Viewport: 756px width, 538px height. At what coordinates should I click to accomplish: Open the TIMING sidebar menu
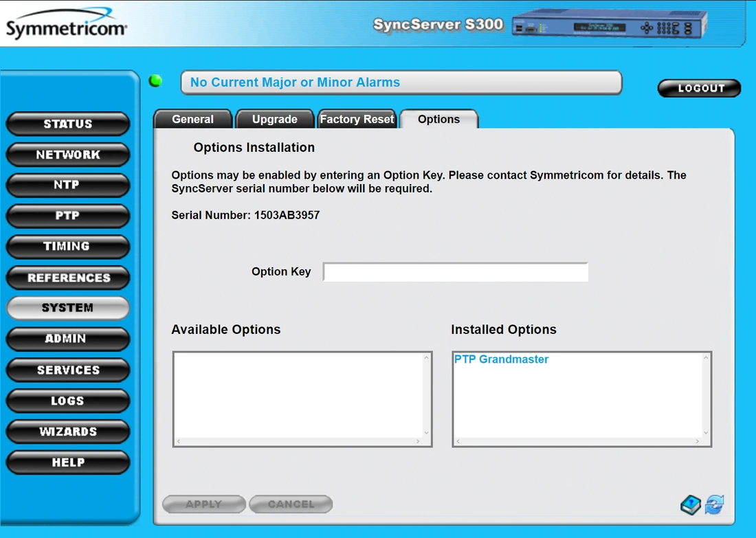pyautogui.click(x=67, y=246)
